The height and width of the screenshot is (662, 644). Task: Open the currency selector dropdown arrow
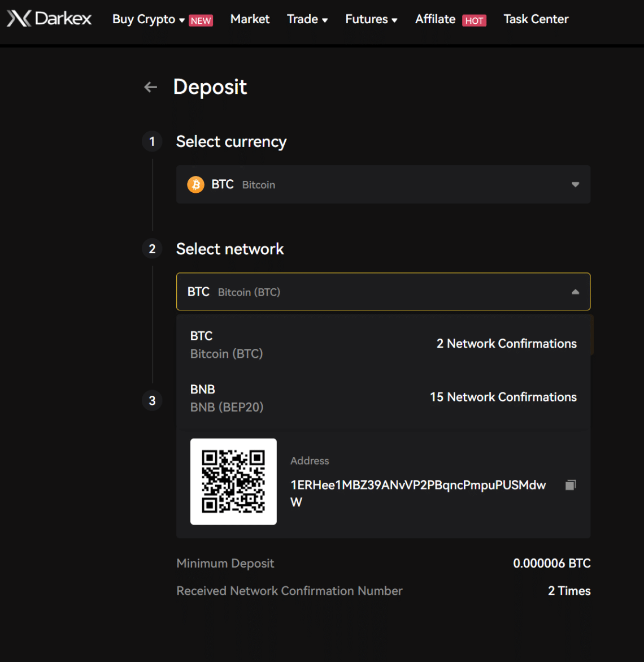[x=575, y=184]
